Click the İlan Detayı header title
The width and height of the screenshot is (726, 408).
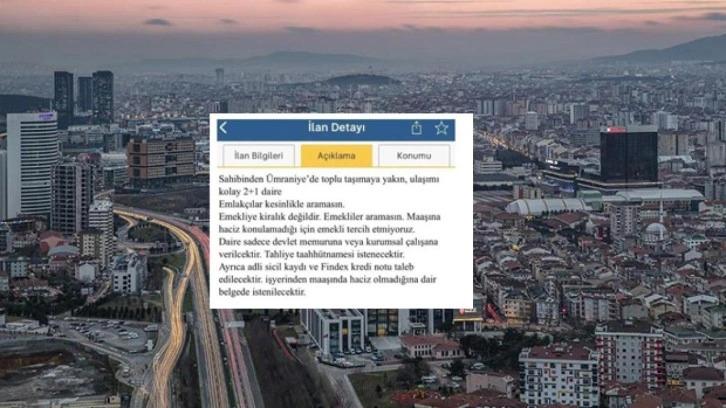(x=337, y=127)
